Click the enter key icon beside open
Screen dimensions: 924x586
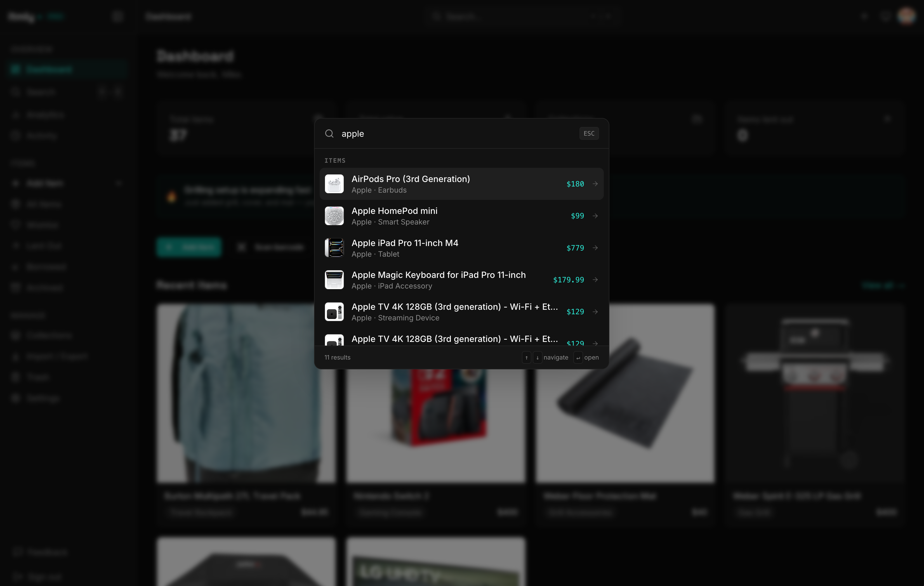578,357
